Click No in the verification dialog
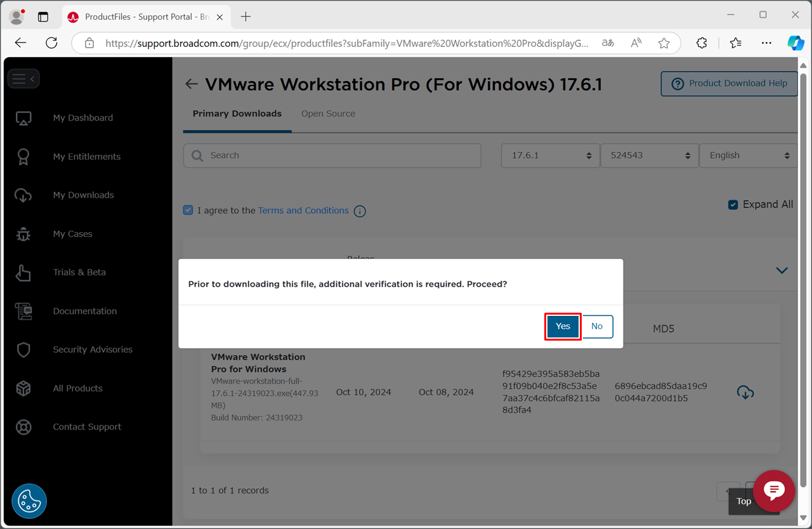The height and width of the screenshot is (529, 812). pyautogui.click(x=597, y=326)
